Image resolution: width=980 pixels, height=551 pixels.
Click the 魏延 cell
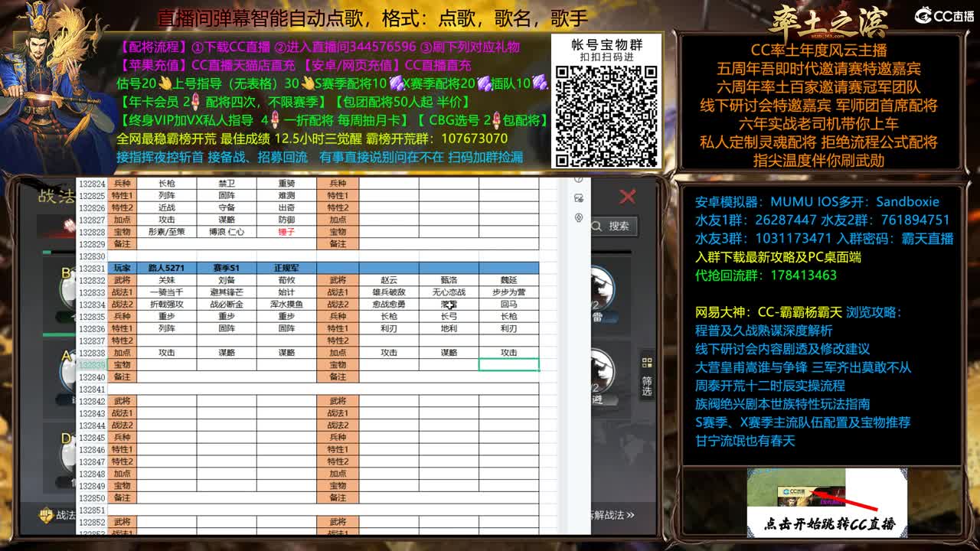point(508,280)
